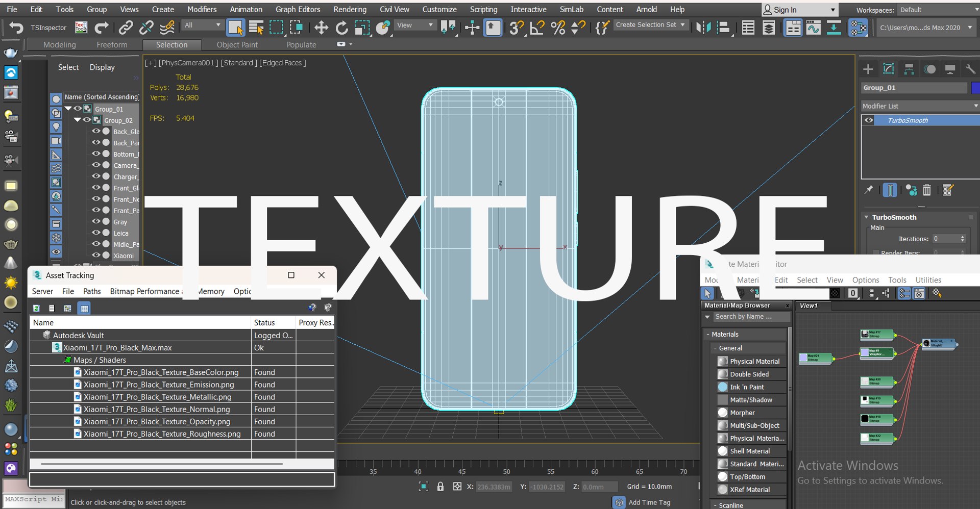
Task: Toggle visibility eye of Group_01
Action: click(x=78, y=109)
